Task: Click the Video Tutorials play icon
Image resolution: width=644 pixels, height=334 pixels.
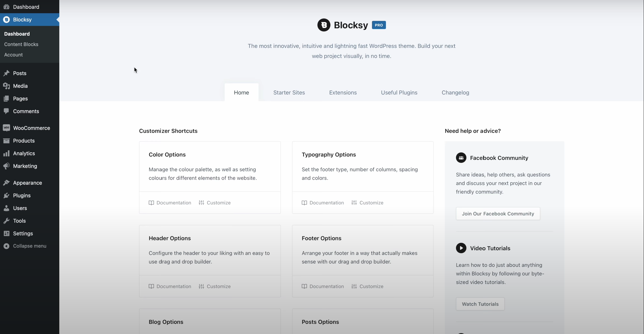Action: tap(461, 248)
